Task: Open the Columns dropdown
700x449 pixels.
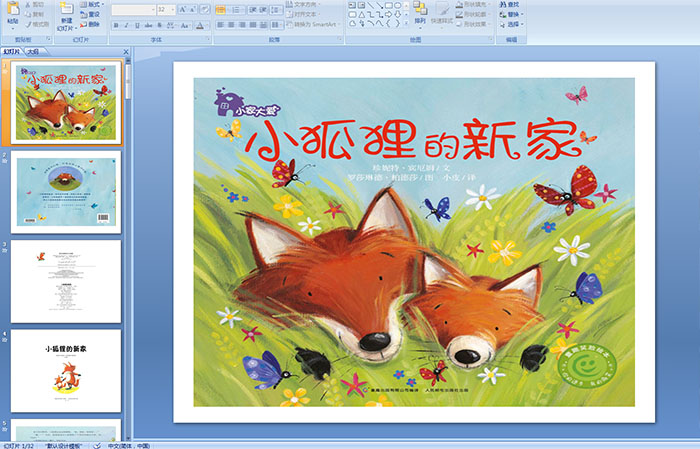Action: pos(277,25)
